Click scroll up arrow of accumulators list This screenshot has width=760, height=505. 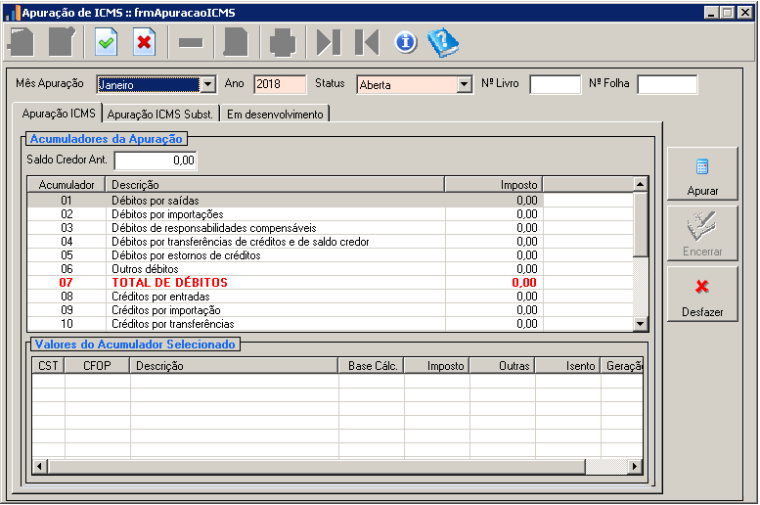640,184
